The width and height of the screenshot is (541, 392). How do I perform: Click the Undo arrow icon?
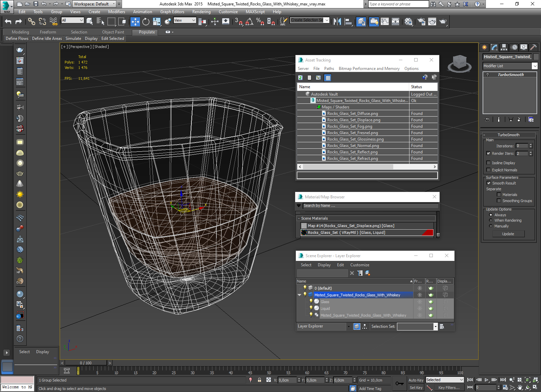[8, 22]
